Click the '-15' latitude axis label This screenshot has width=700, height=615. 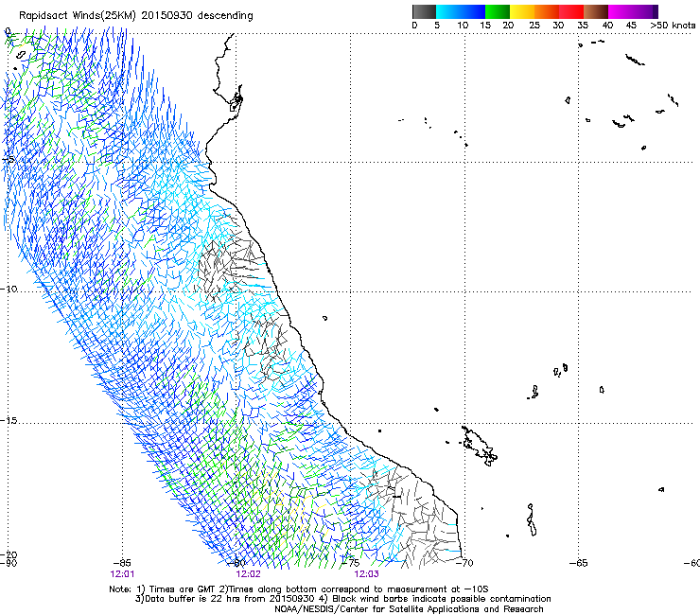(9, 421)
